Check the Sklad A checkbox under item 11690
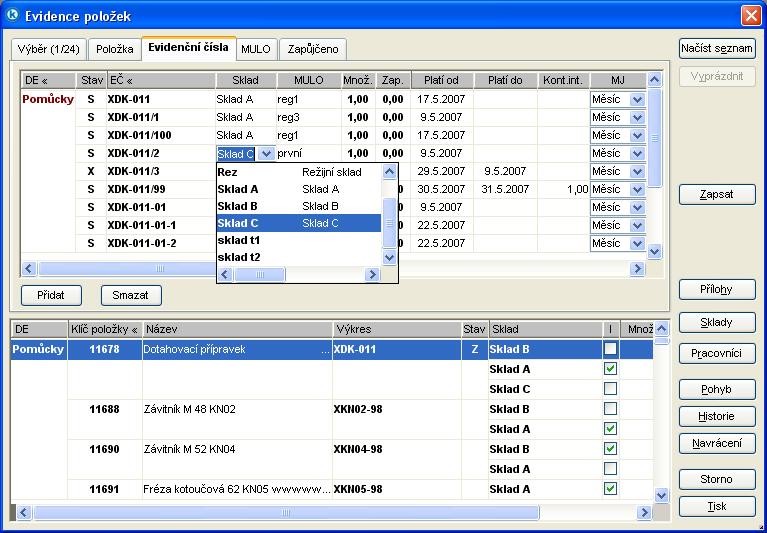Screen dimensions: 767x533 (610, 469)
